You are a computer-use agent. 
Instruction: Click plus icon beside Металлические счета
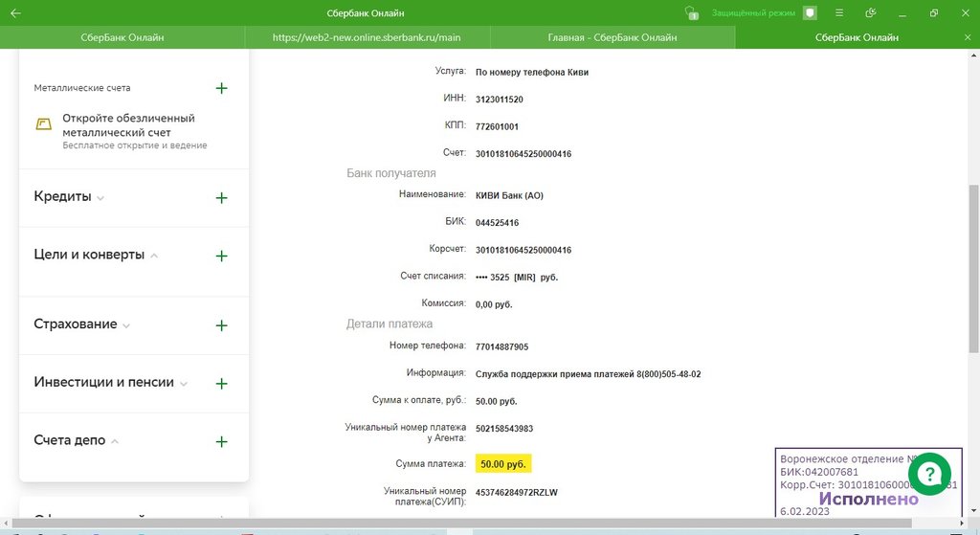pos(221,88)
